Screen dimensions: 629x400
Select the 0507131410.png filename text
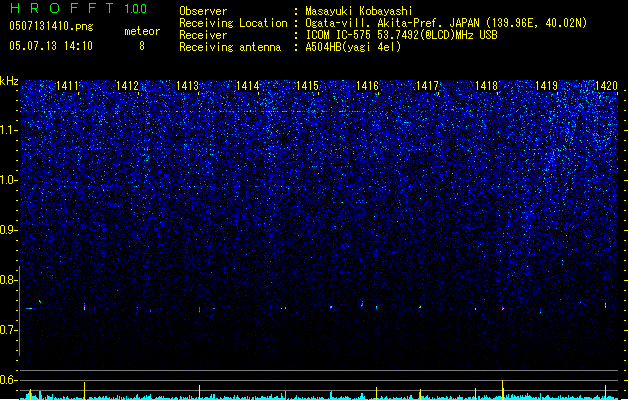[x=51, y=26]
